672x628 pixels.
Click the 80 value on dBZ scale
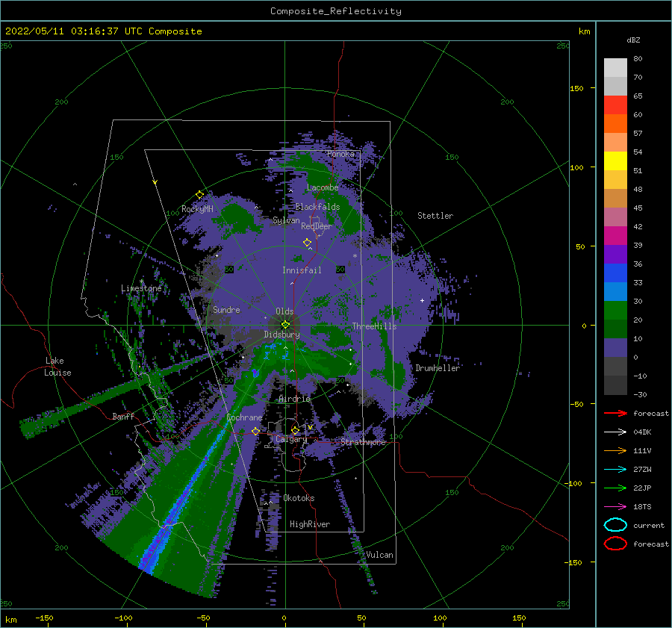click(638, 58)
